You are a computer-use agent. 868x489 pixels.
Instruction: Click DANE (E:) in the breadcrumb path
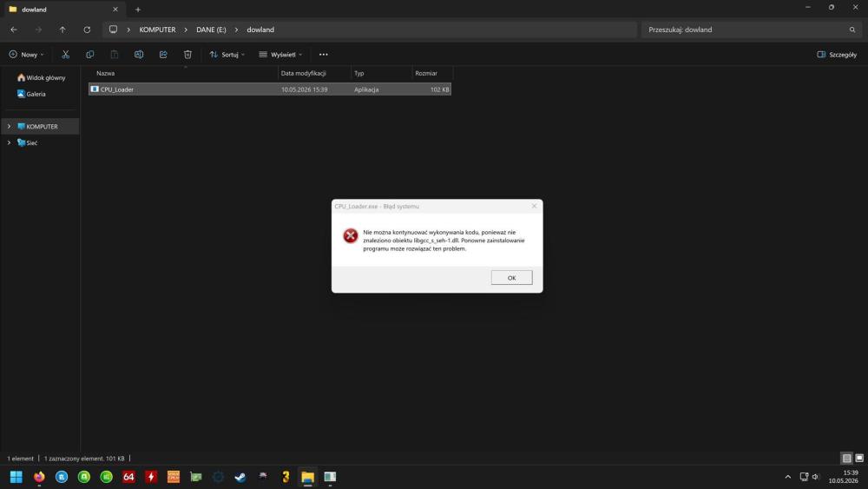tap(211, 30)
